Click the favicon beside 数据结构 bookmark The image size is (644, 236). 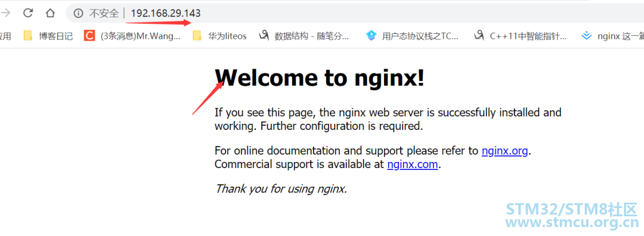tap(264, 36)
